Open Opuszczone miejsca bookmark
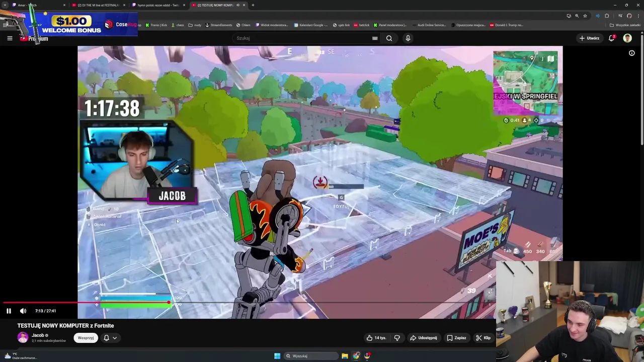 pos(468,25)
